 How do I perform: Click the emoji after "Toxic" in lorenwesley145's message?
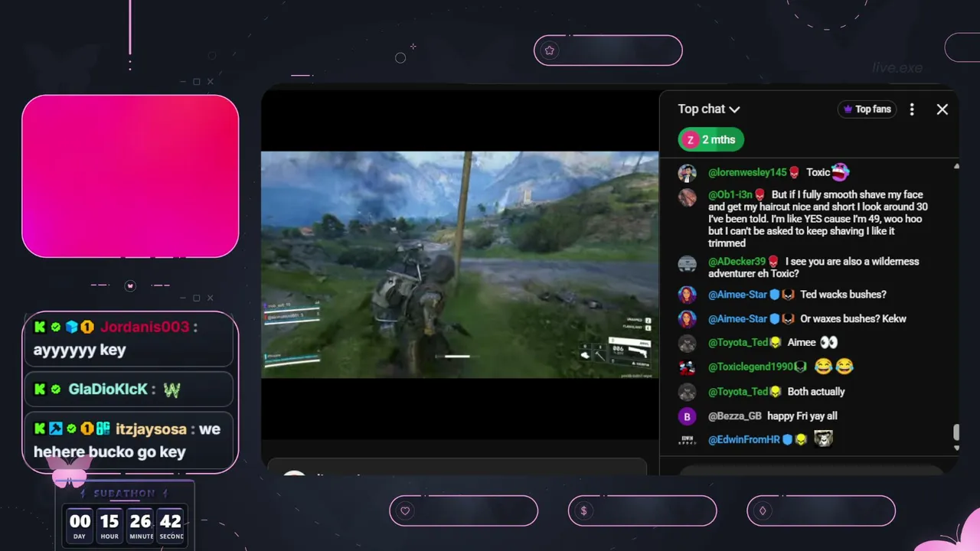coord(840,172)
